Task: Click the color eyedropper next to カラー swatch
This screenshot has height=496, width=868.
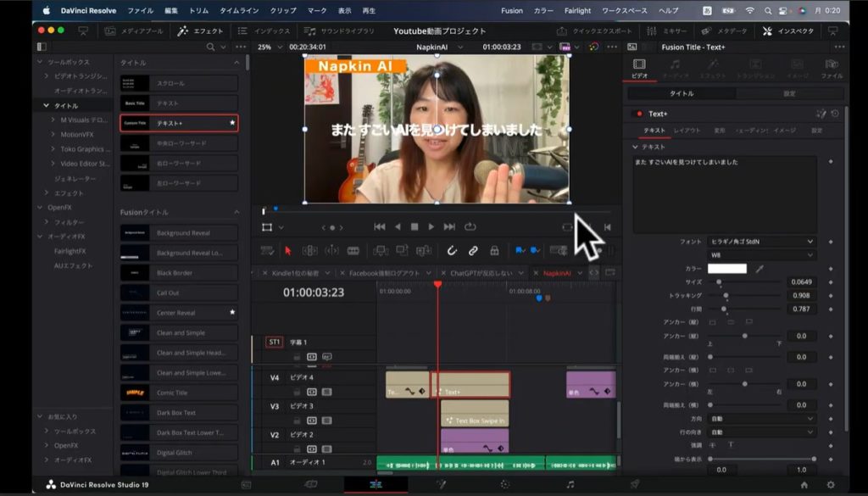Action: pos(759,269)
